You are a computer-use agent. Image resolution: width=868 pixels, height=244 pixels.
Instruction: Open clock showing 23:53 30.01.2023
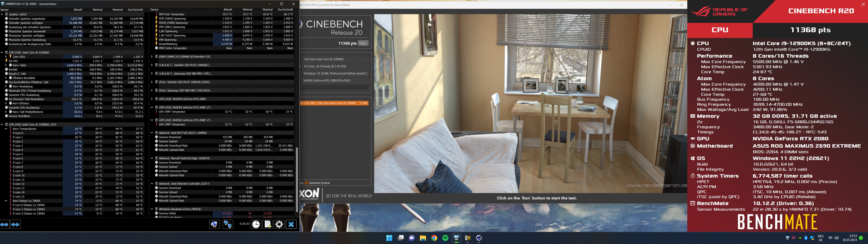click(850, 238)
